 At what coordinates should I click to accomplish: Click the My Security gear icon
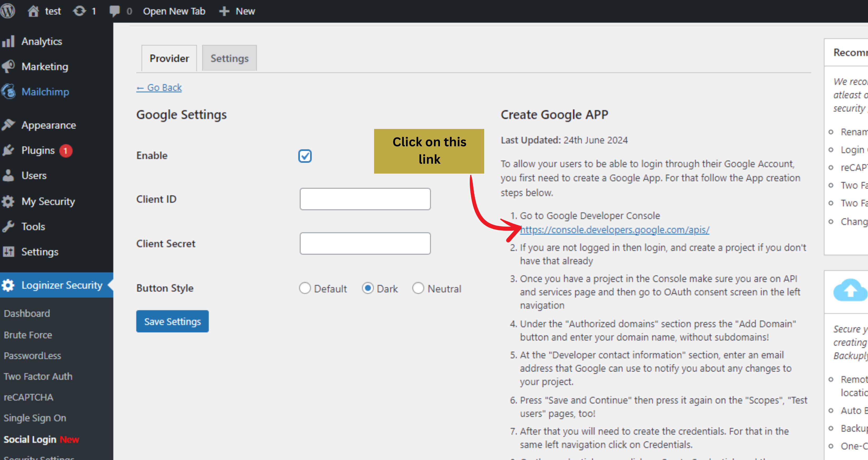(8, 201)
